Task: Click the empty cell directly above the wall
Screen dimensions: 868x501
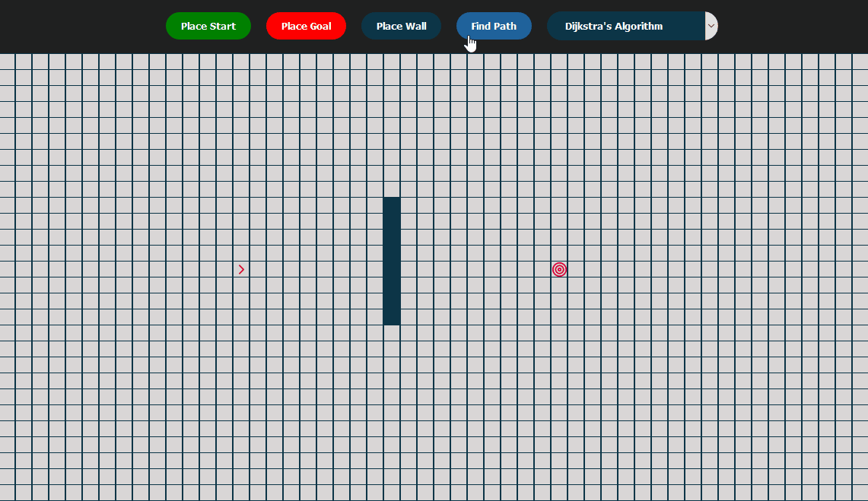Action: [392, 189]
